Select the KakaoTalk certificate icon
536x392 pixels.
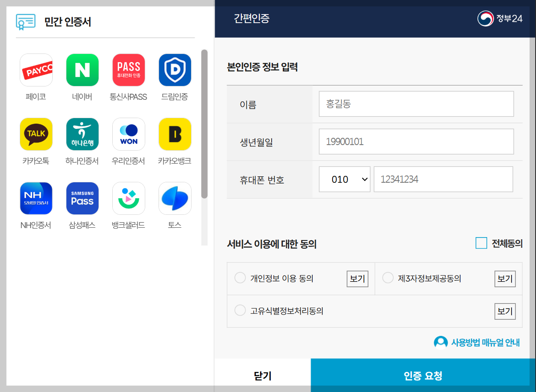pos(36,134)
